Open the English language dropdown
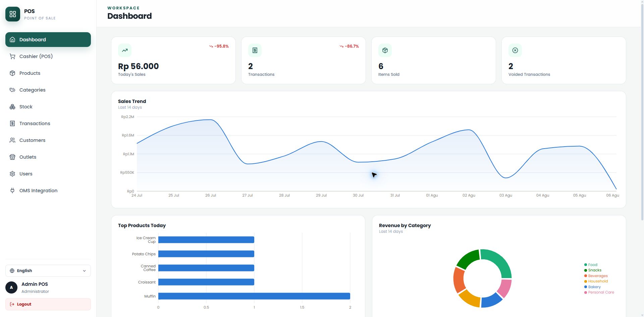Viewport: 644px width, 317px height. tap(48, 271)
